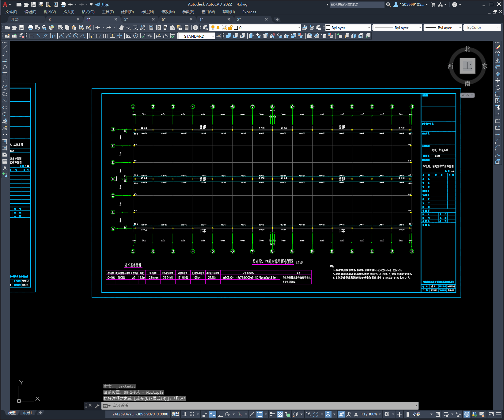Click the Pan hand icon
This screenshot has width=504, height=420.
(x=121, y=28)
